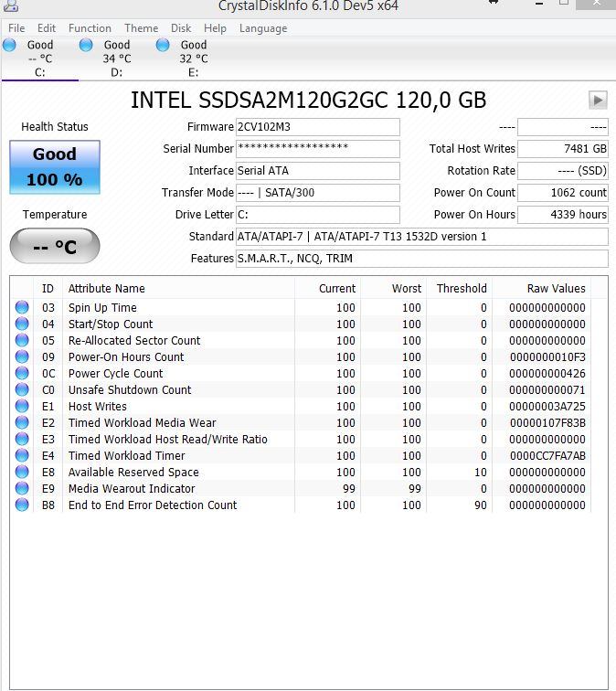Select drive C: disk tab

[39, 58]
